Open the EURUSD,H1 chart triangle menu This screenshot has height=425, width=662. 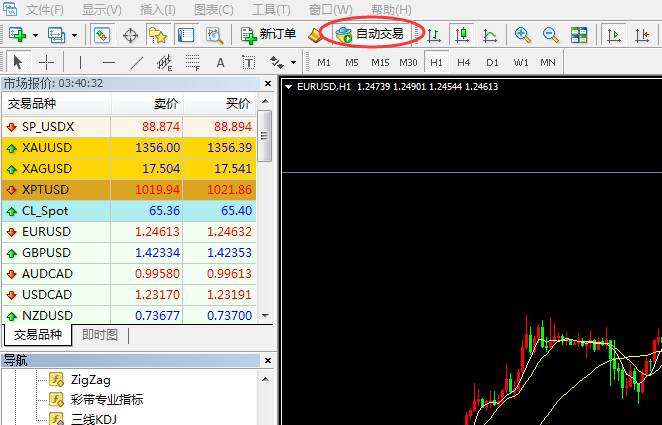click(289, 87)
